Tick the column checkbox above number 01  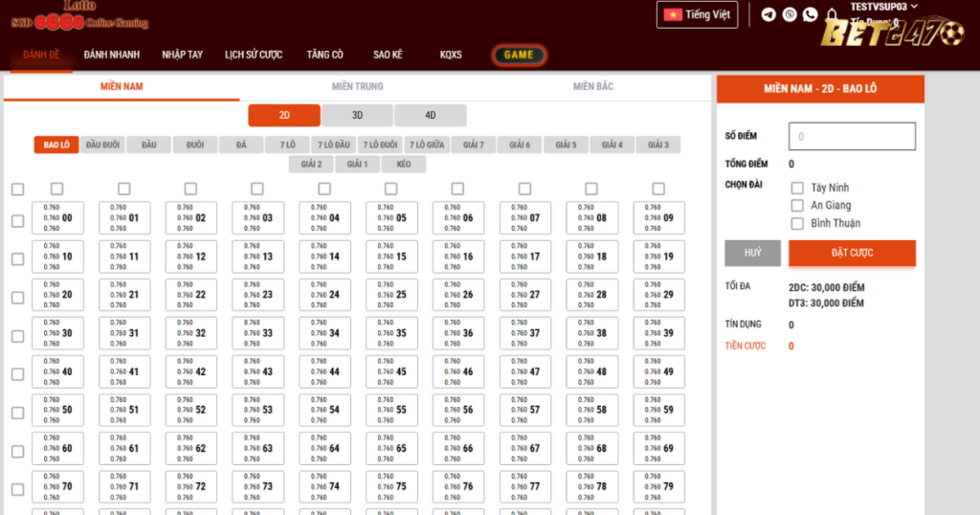(x=123, y=189)
